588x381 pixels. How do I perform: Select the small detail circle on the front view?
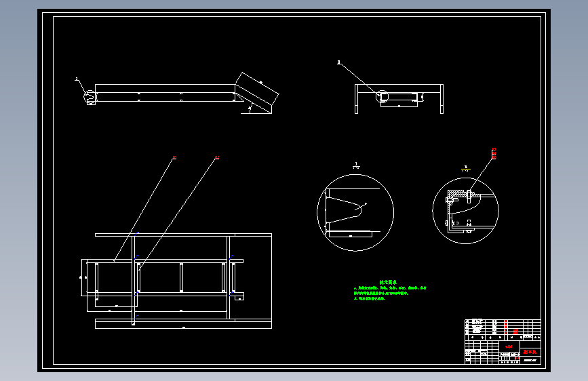pyautogui.click(x=382, y=96)
